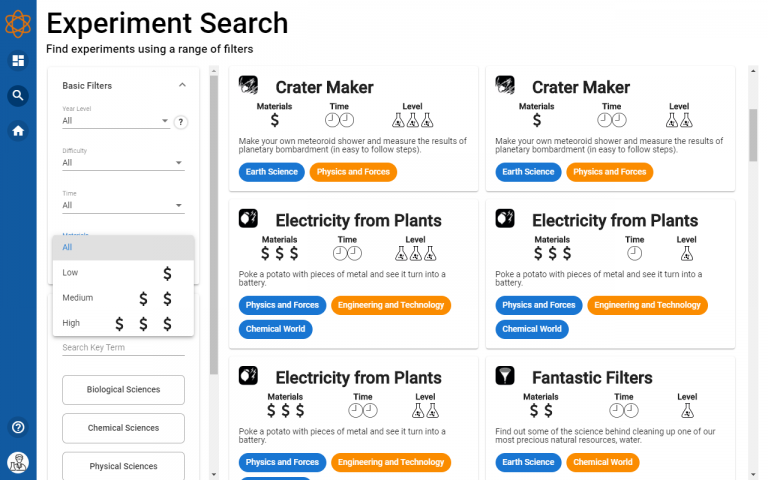Viewport: 768px width, 480px height.
Task: Open the Difficulty dropdown
Action: point(123,162)
